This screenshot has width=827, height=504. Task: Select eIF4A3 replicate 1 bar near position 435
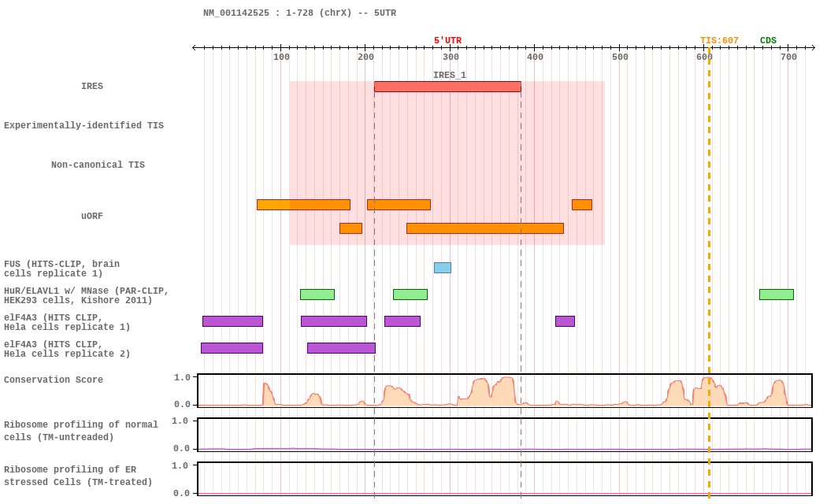[565, 321]
